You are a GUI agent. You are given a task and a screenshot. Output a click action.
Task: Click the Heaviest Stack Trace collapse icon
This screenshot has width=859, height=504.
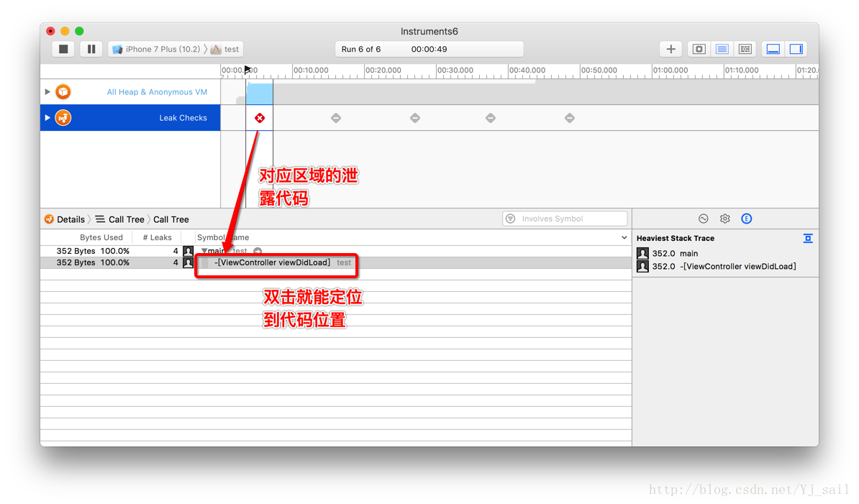pyautogui.click(x=808, y=238)
